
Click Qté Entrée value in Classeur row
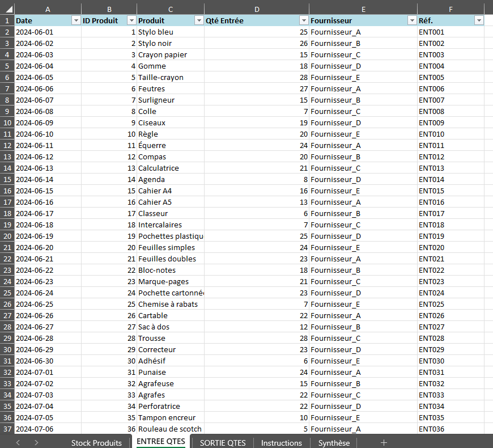pyautogui.click(x=257, y=214)
